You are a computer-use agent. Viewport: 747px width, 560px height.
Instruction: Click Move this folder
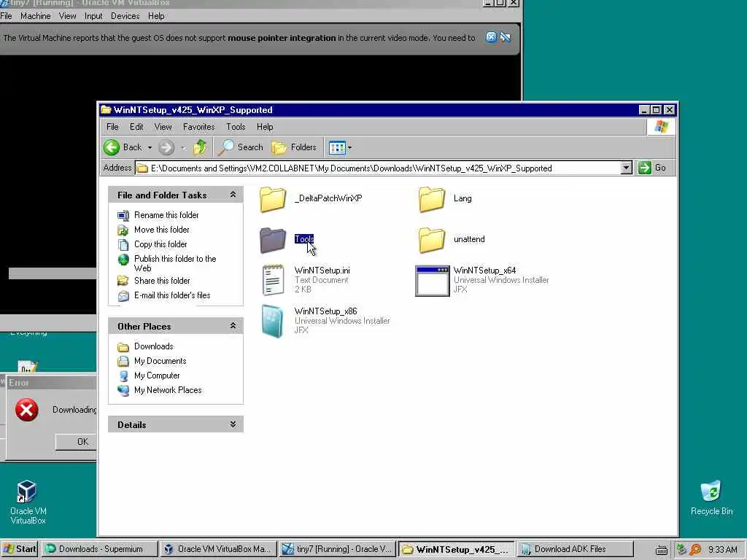[x=161, y=230]
